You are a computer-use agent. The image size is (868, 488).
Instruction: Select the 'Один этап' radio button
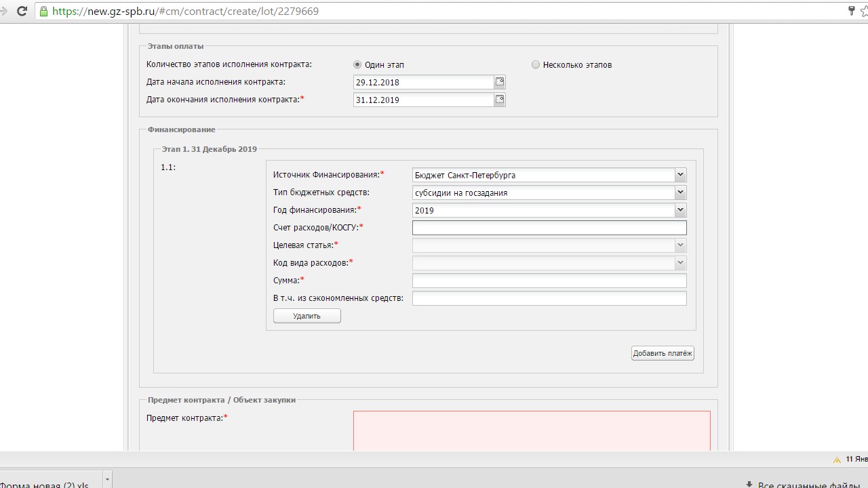tap(357, 65)
